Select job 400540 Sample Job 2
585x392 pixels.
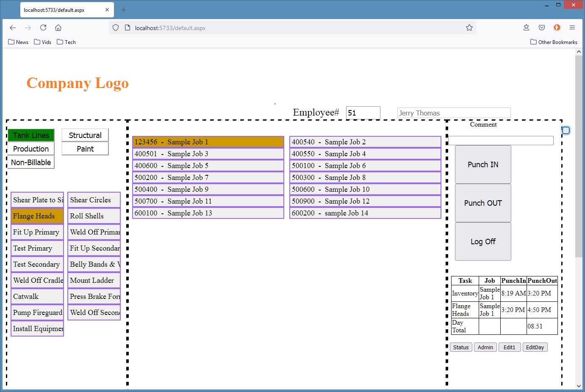click(365, 142)
